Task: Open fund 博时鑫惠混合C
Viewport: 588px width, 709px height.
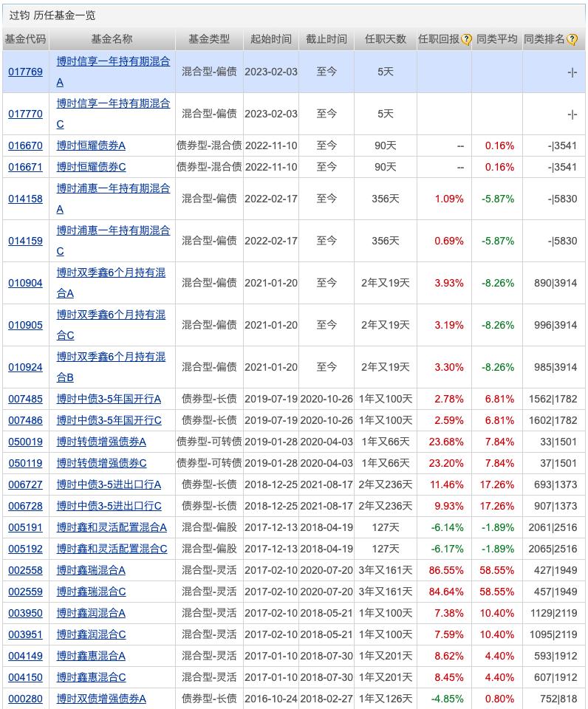Action: coord(91,677)
